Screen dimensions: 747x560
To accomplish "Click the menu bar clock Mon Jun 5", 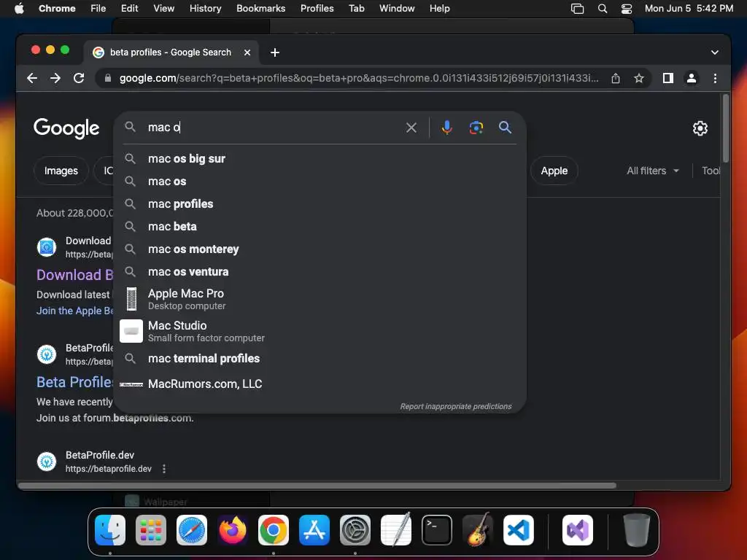I will coord(689,9).
